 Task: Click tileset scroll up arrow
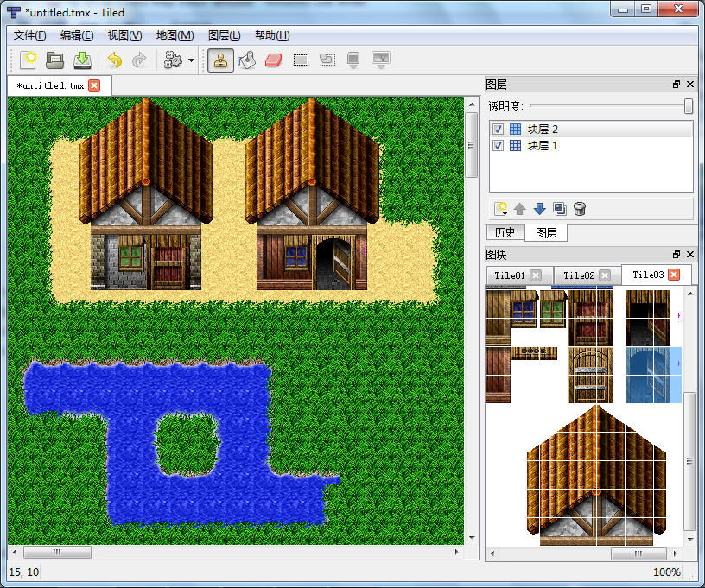[x=690, y=294]
